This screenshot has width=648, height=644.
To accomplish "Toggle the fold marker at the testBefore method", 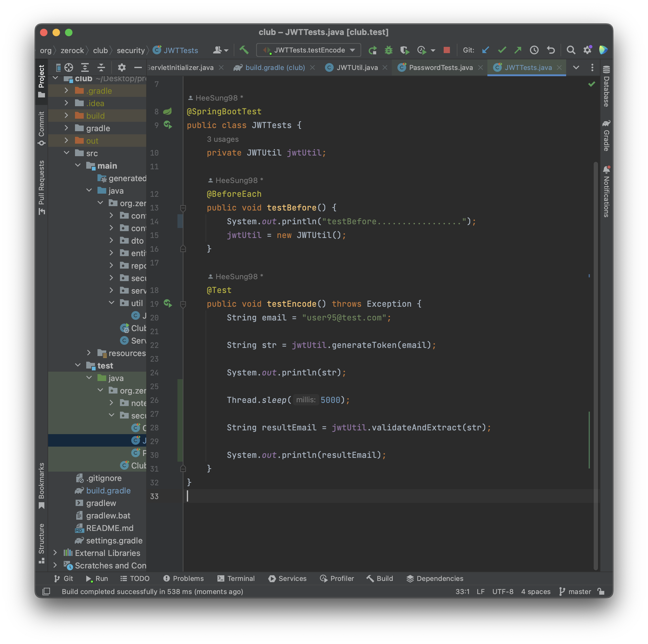I will [183, 208].
